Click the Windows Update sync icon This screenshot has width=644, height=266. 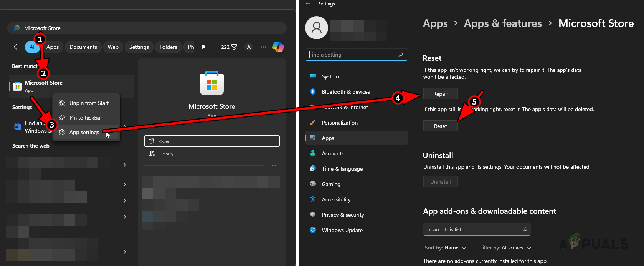(x=313, y=230)
